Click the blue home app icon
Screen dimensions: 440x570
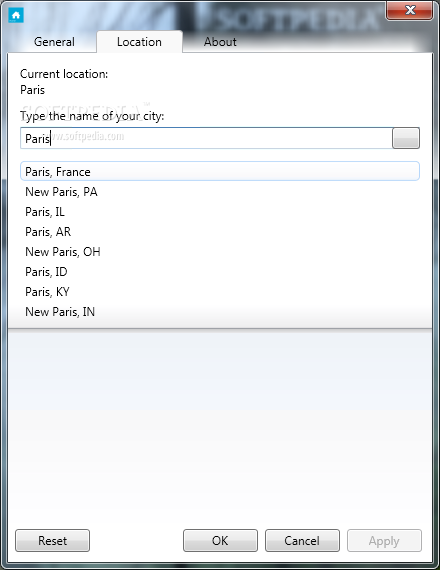[x=16, y=15]
